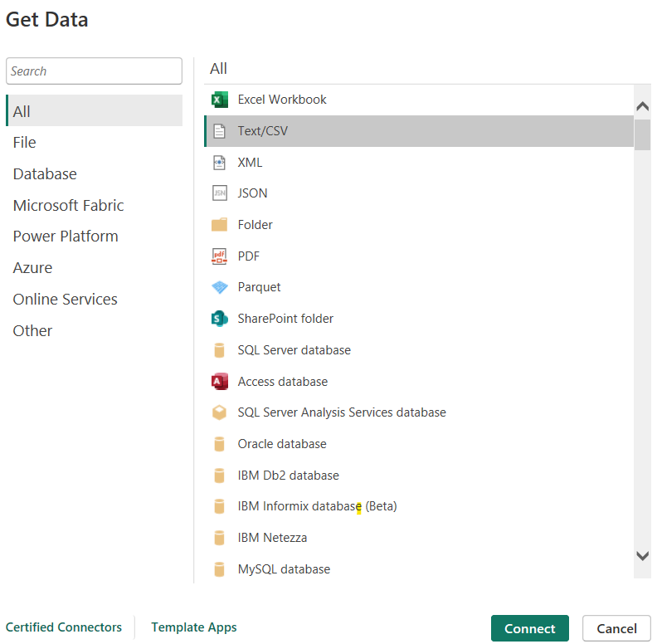Click the JSON file icon
This screenshot has height=644, width=657.
[x=220, y=193]
